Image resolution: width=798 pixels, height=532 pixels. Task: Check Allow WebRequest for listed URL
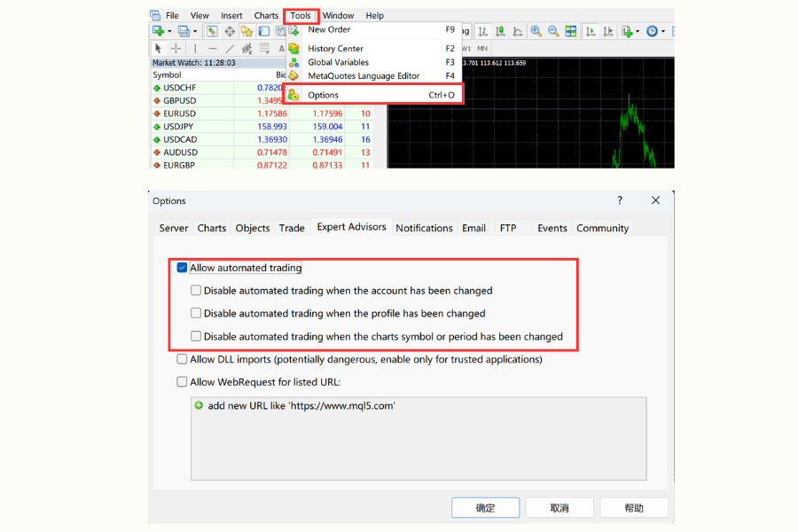click(182, 382)
